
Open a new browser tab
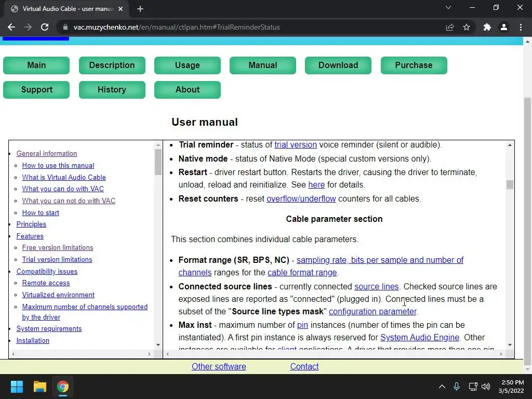140,9
